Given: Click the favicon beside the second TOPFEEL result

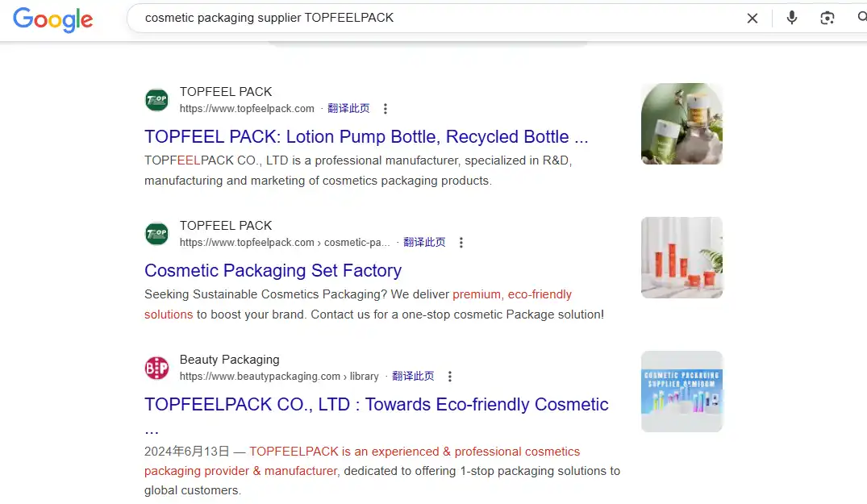Looking at the screenshot, I should tap(156, 233).
